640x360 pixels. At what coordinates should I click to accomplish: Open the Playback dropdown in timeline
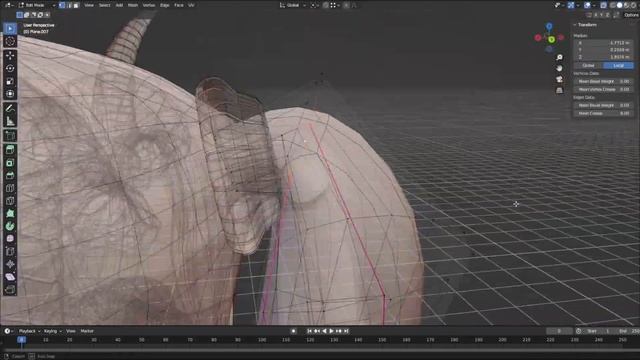[x=29, y=331]
